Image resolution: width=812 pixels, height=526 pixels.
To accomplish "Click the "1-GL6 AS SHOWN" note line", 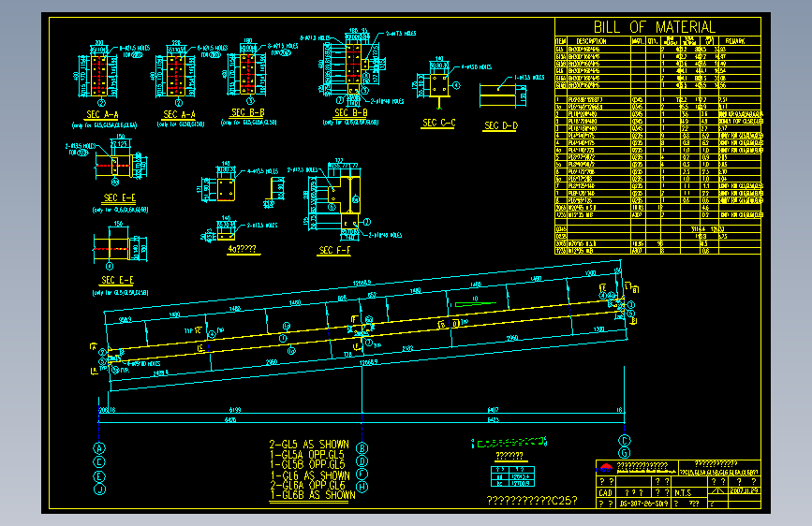I will [x=310, y=475].
